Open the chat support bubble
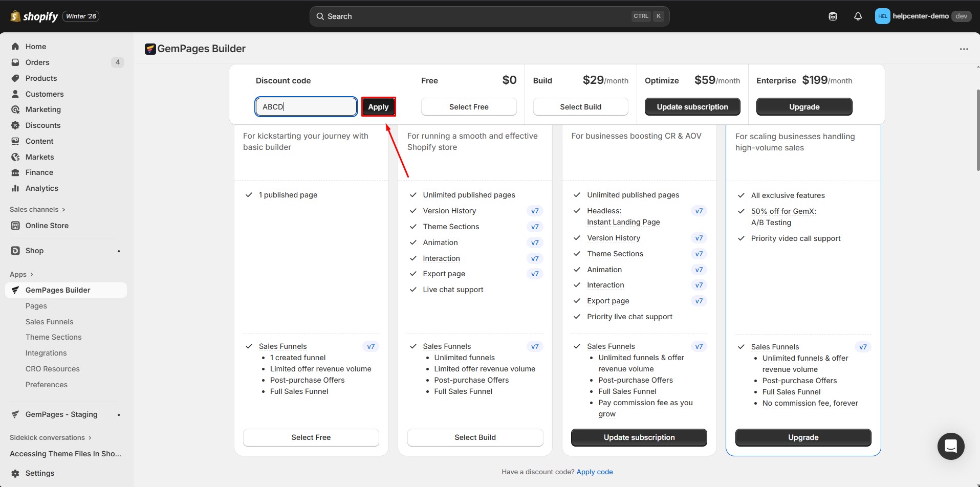 tap(950, 446)
